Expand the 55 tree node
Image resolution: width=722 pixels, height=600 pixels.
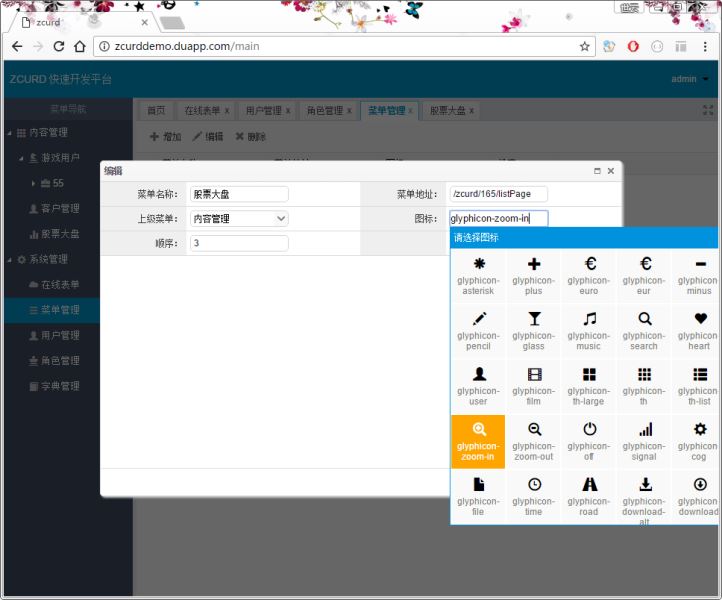[33, 183]
